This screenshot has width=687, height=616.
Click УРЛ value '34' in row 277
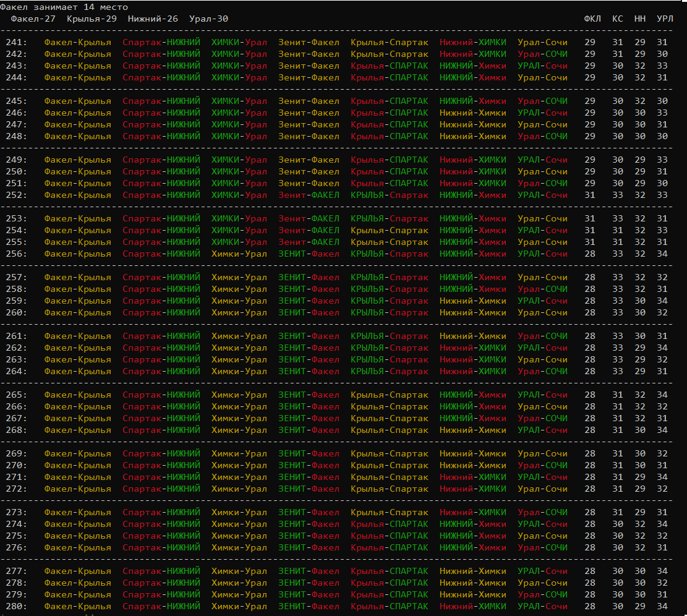pyautogui.click(x=662, y=571)
